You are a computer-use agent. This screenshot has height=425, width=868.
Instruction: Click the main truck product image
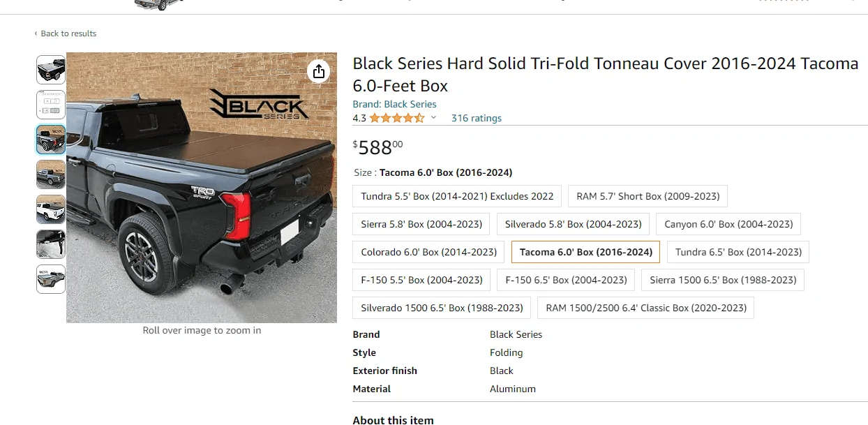tap(202, 187)
